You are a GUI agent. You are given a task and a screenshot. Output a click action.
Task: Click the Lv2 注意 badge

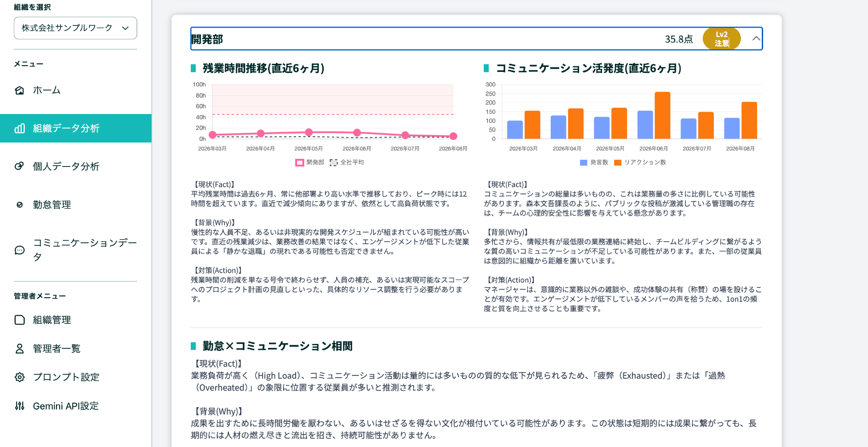pos(722,38)
